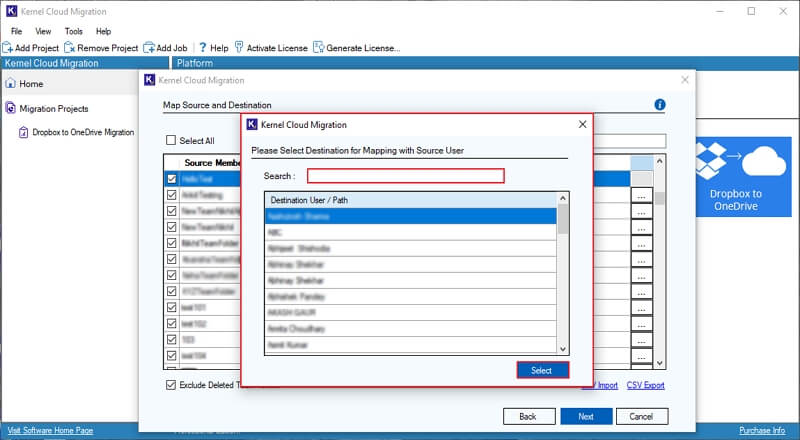
Task: Open the View menu
Action: point(43,31)
